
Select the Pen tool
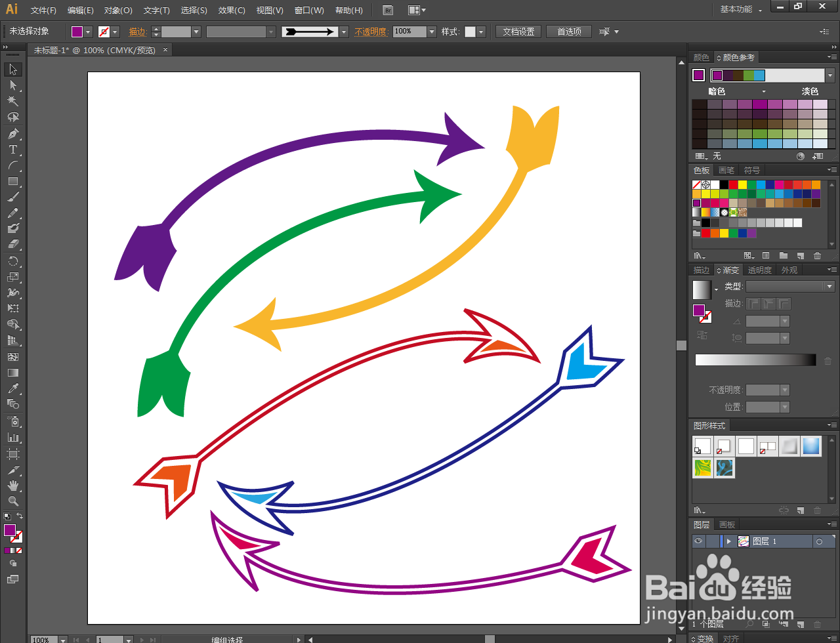13,134
